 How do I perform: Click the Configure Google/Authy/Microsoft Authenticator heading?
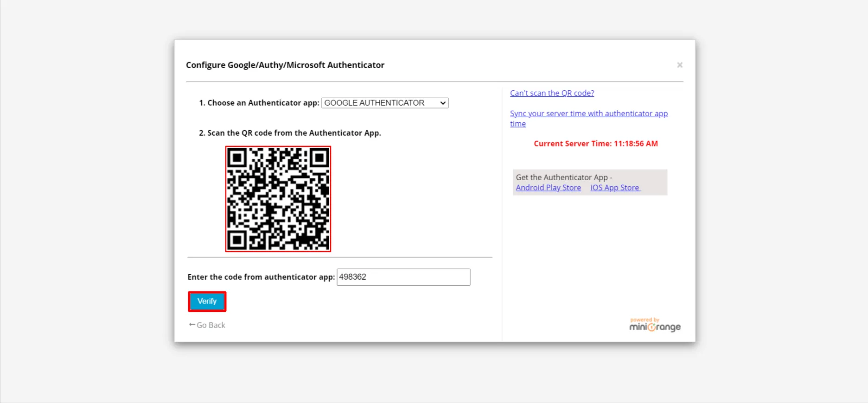(285, 65)
